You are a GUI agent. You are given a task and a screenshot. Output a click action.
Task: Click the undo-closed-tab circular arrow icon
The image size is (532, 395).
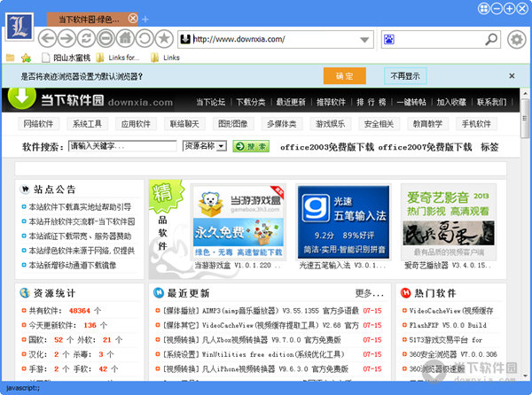[145, 39]
